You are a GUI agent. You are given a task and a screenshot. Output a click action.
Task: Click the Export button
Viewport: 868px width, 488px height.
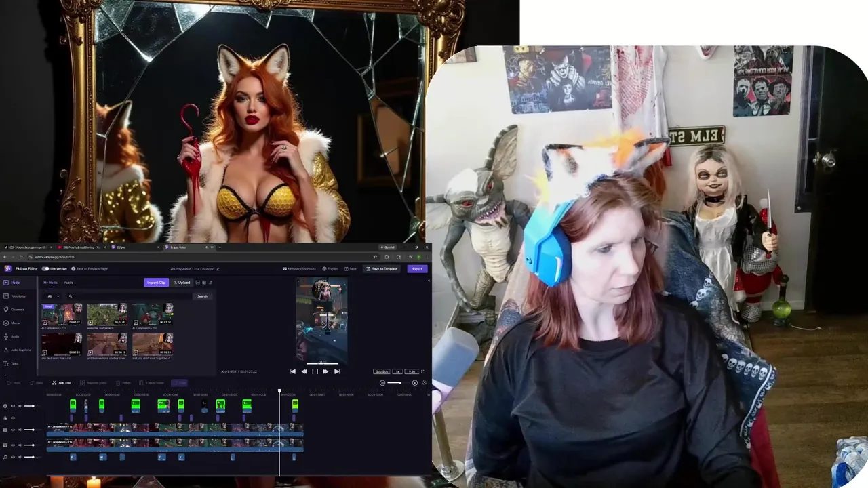(417, 269)
